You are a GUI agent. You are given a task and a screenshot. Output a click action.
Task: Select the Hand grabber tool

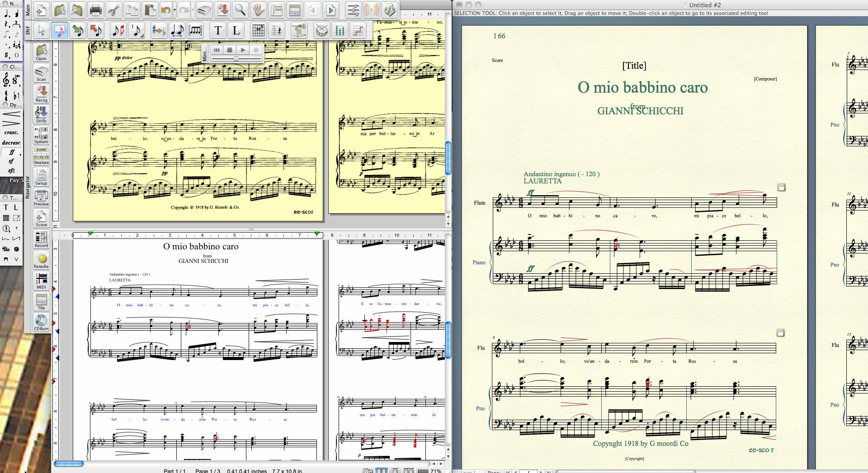(x=258, y=9)
